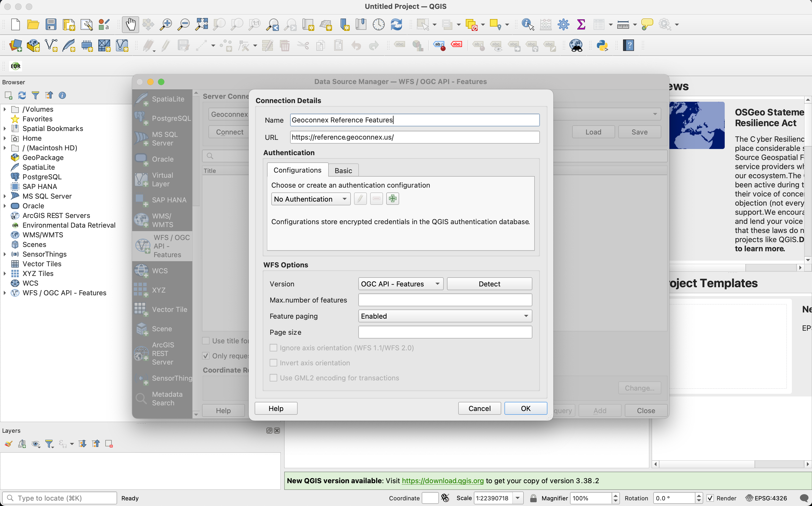Enable Invert axis orientation checkbox
The height and width of the screenshot is (506, 812).
(x=273, y=363)
